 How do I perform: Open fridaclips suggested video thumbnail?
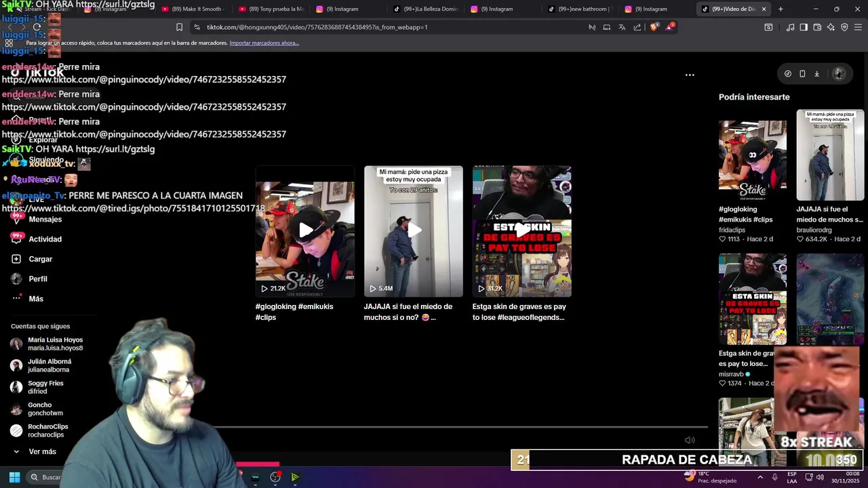[753, 160]
